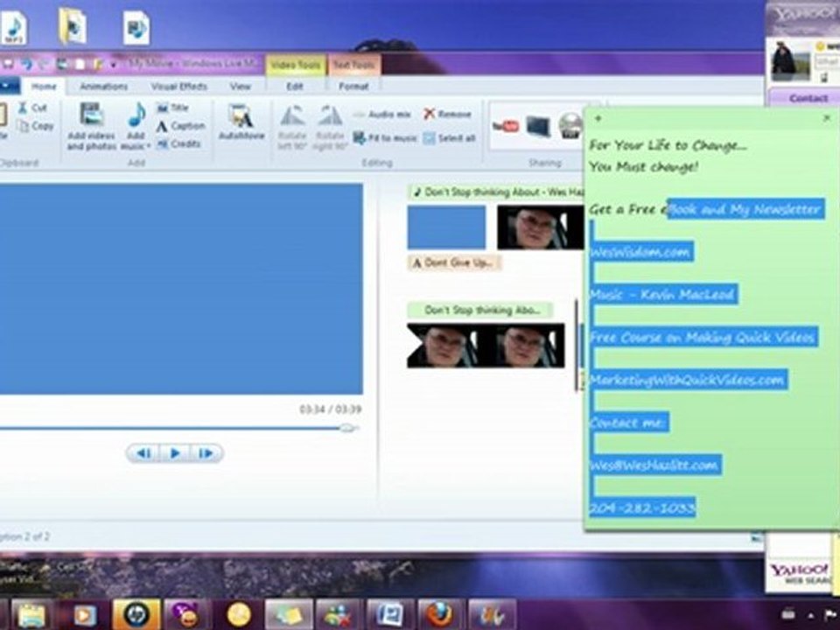The width and height of the screenshot is (840, 630).
Task: Click 'MarketingWithQuickVideos.com' in the note
Action: pos(688,380)
